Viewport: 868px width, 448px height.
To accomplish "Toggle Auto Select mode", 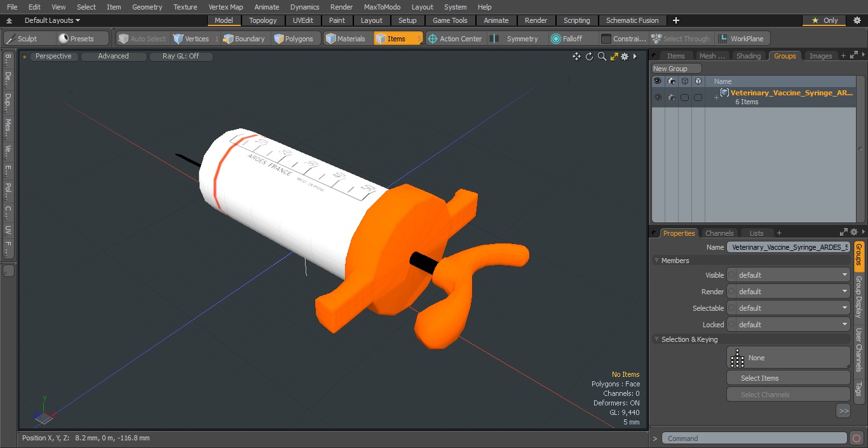I will (142, 39).
